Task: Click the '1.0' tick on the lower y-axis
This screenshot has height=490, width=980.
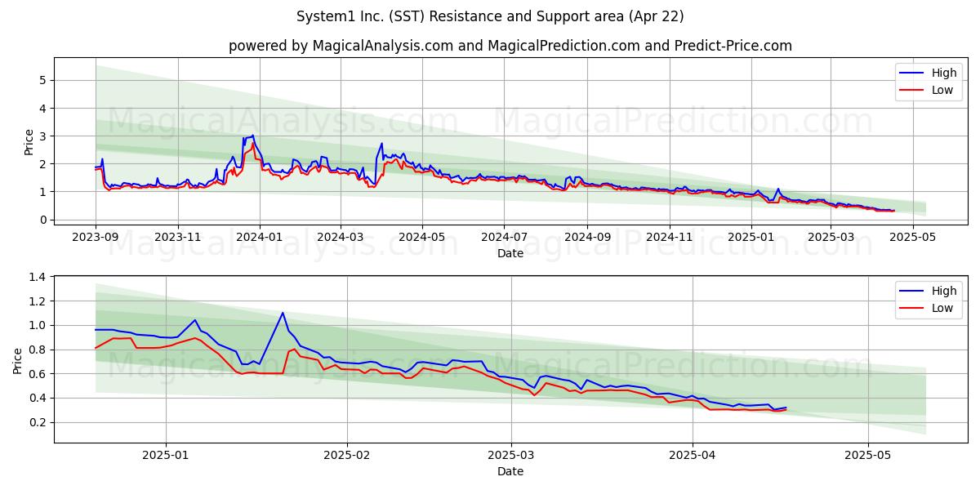Action: [36, 325]
